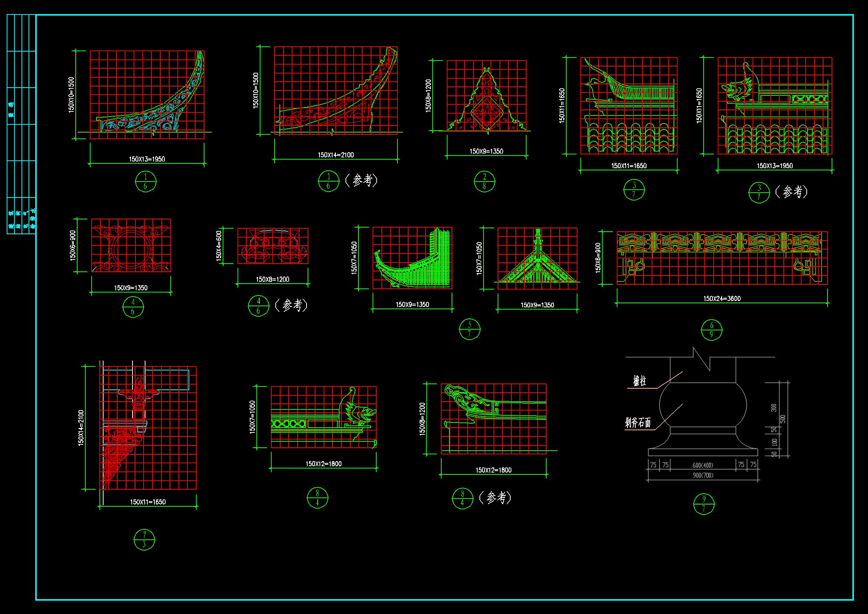This screenshot has height=614, width=868.
Task: Click the 4/6 marker without 参考 label
Action: [133, 307]
